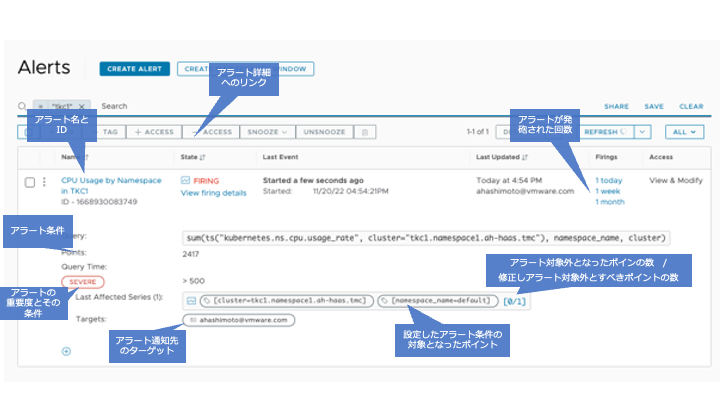
Task: Click the "ID - 1668930083749" text
Action: [x=99, y=202]
